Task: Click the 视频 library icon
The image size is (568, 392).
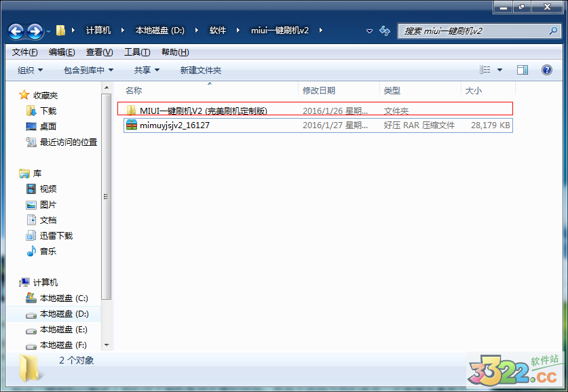Action: pyautogui.click(x=31, y=189)
